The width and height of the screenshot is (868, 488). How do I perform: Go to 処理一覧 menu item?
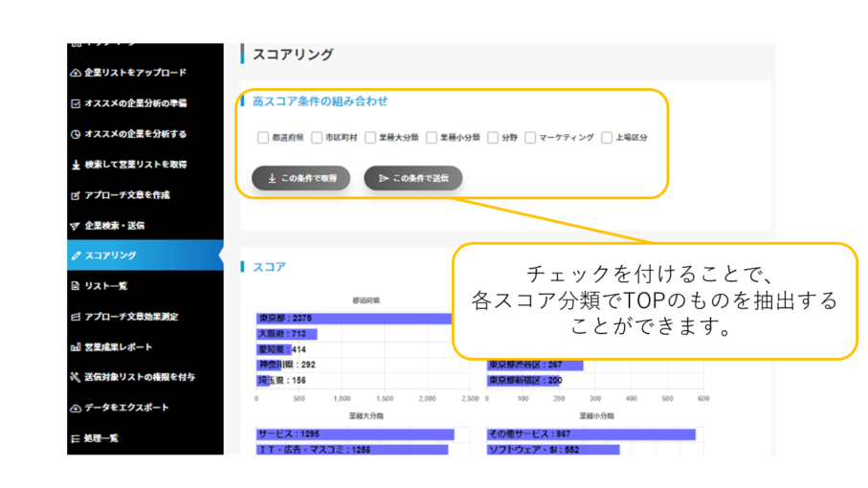coord(105,438)
